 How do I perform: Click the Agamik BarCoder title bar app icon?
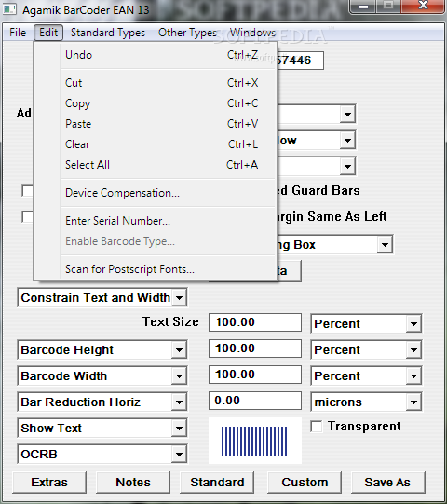point(9,9)
